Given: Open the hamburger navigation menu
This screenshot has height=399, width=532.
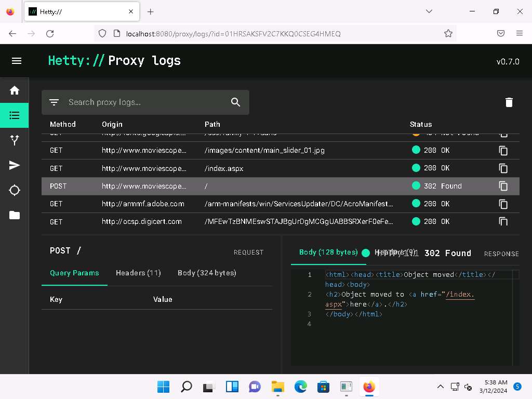Looking at the screenshot, I should pos(17,61).
